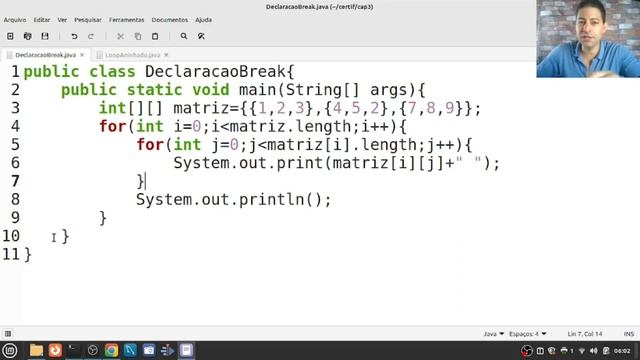Viewport: 640px width, 360px height.
Task: Open Find with the magnifier icon
Action: tap(184, 36)
